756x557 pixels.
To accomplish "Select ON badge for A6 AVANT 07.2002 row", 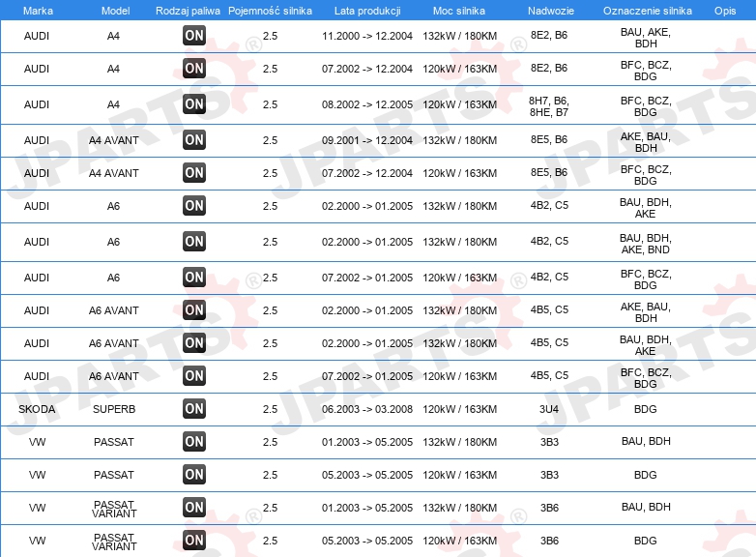I will (x=194, y=375).
